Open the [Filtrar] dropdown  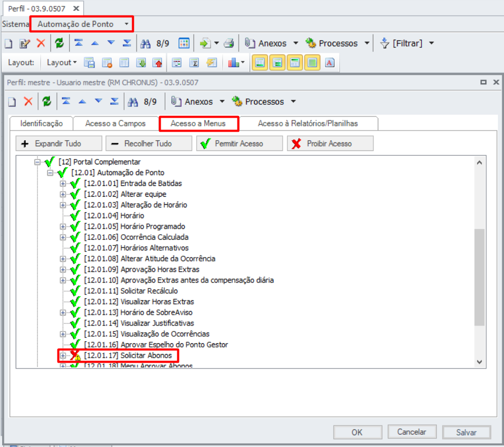[431, 43]
